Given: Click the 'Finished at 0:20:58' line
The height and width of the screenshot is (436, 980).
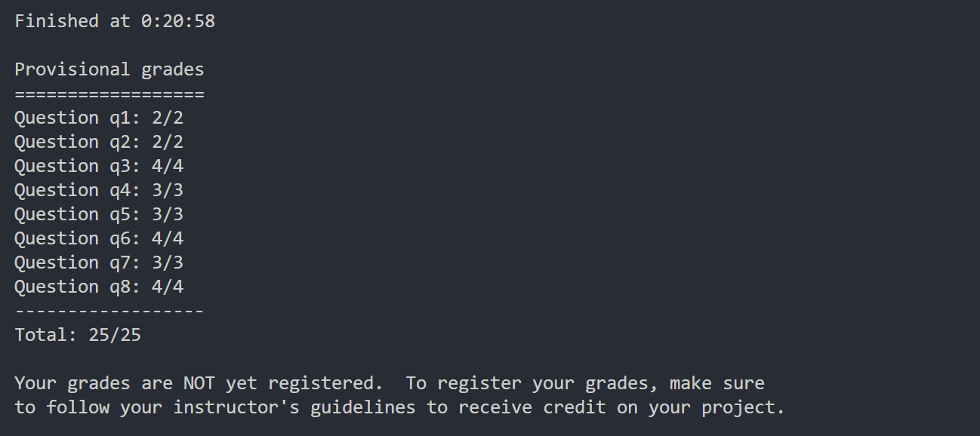Looking at the screenshot, I should [115, 21].
